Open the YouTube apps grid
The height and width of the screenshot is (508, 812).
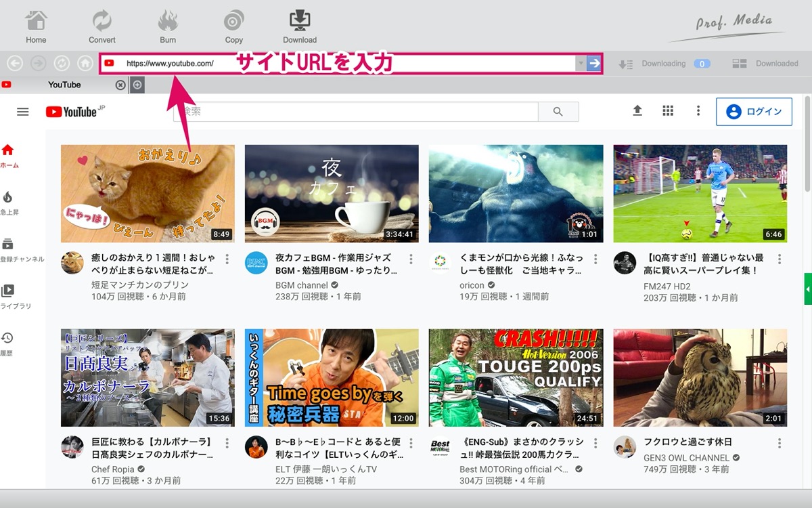pyautogui.click(x=668, y=111)
